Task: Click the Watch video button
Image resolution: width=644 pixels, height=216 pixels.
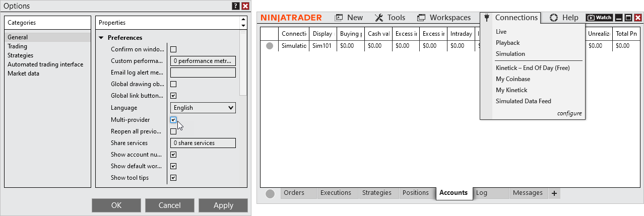Action: click(600, 18)
